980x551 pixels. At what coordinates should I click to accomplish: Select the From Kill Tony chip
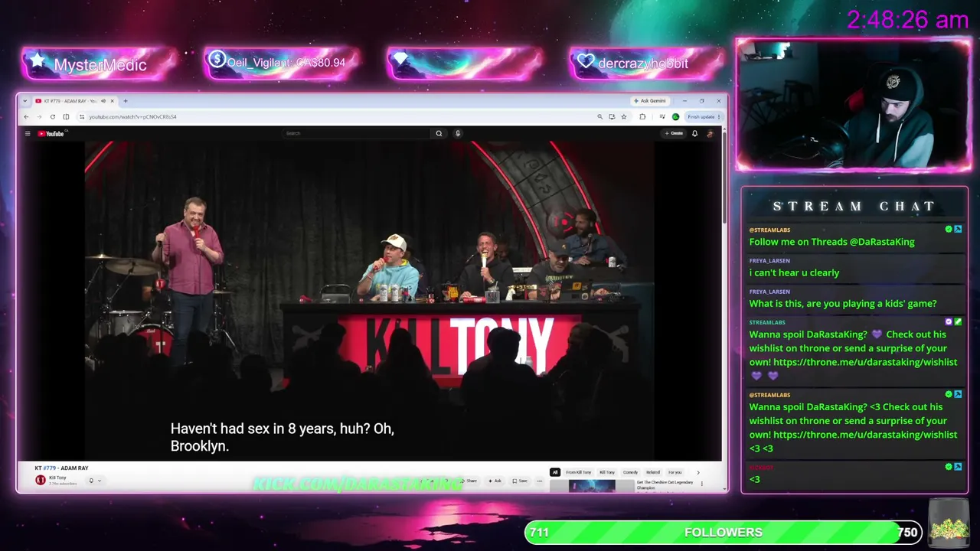pos(579,472)
